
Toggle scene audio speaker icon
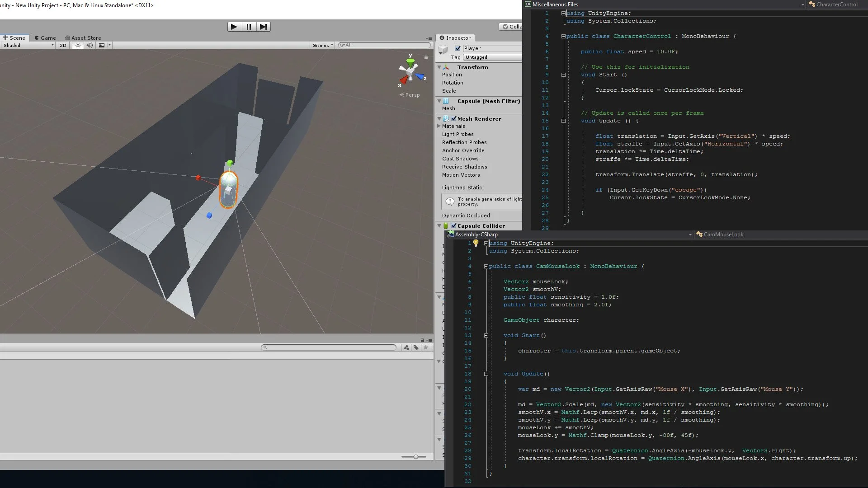coord(90,45)
